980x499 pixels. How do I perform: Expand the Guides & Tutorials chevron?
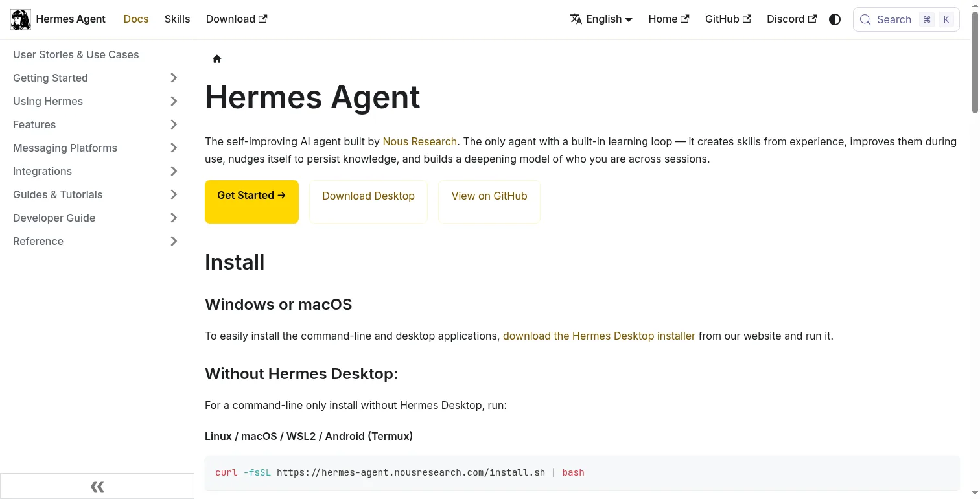174,194
